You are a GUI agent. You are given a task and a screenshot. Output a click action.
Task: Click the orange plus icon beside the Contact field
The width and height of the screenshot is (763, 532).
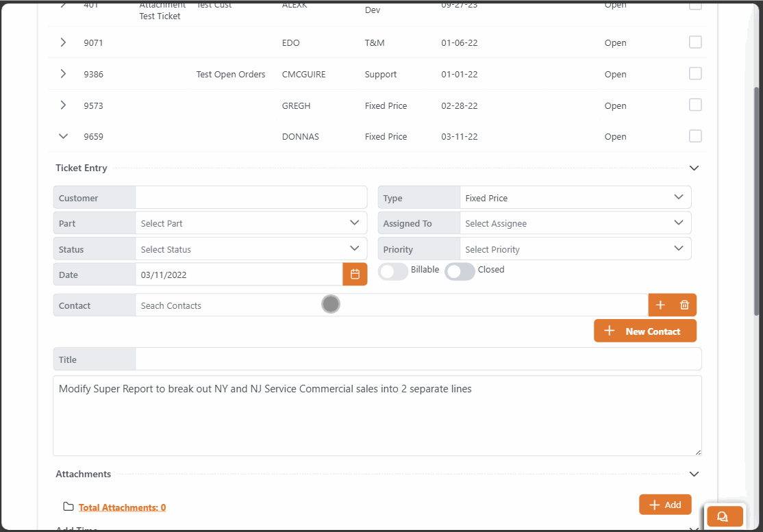pos(660,304)
